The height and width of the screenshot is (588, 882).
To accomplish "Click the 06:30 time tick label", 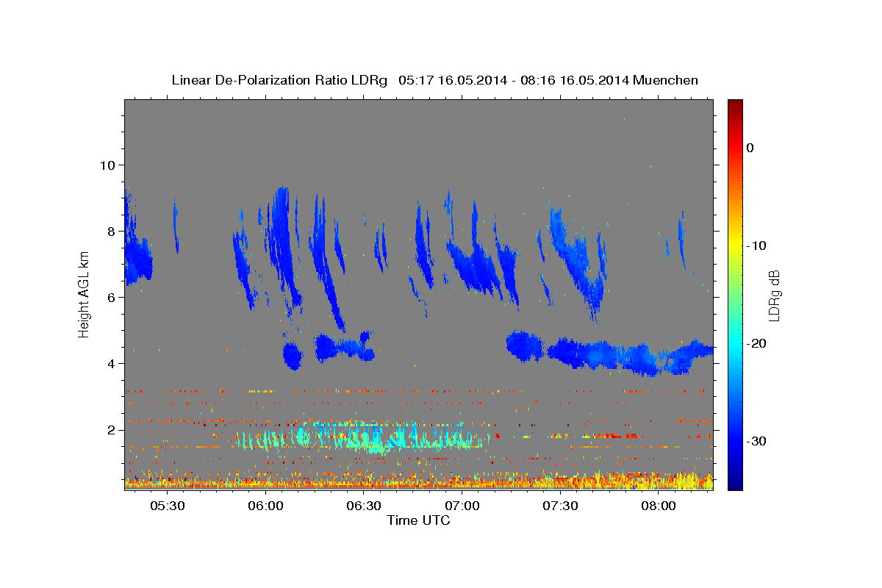I will coord(364,506).
